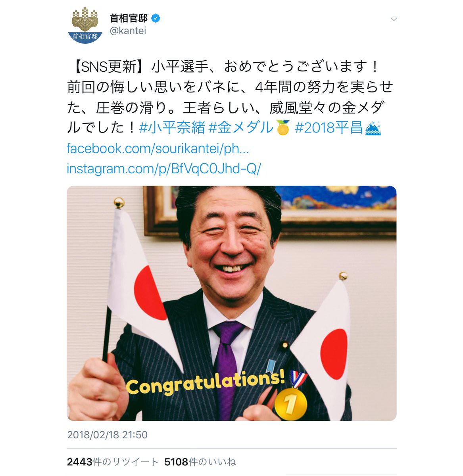Open the #小平奈緒 hashtag
Viewport: 463px width, 476px height.
pyautogui.click(x=172, y=128)
